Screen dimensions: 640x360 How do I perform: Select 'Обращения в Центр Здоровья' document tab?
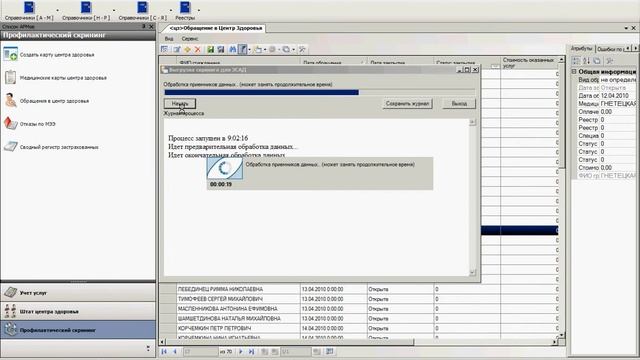coord(216,28)
